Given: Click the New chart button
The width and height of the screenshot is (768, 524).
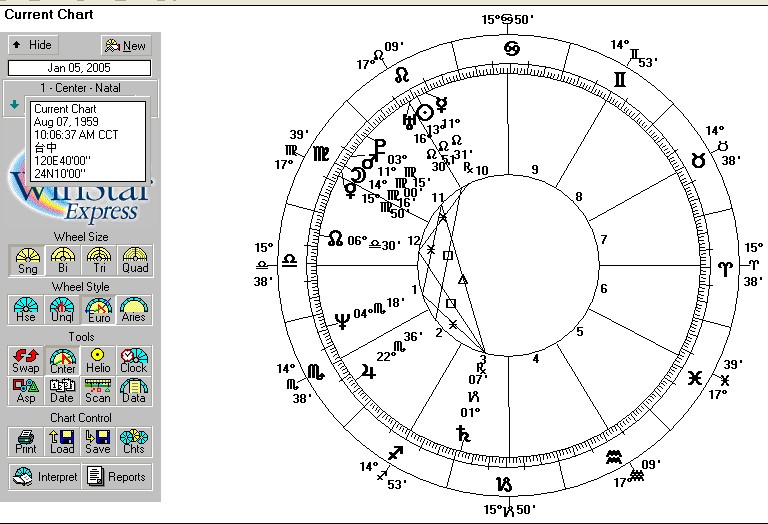Looking at the screenshot, I should pos(125,45).
